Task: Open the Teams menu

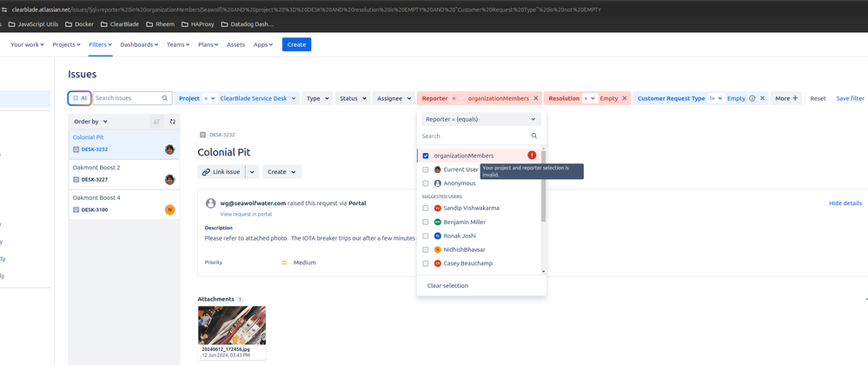Action: (x=178, y=45)
